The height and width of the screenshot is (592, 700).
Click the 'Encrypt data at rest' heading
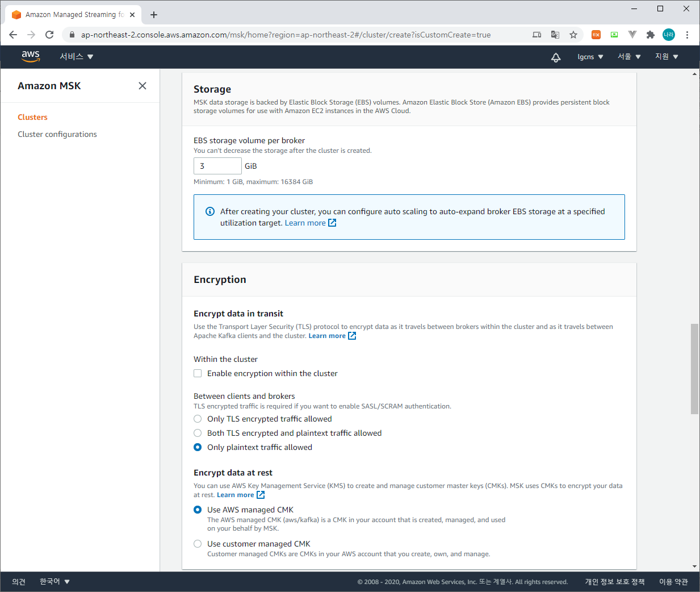coord(233,473)
